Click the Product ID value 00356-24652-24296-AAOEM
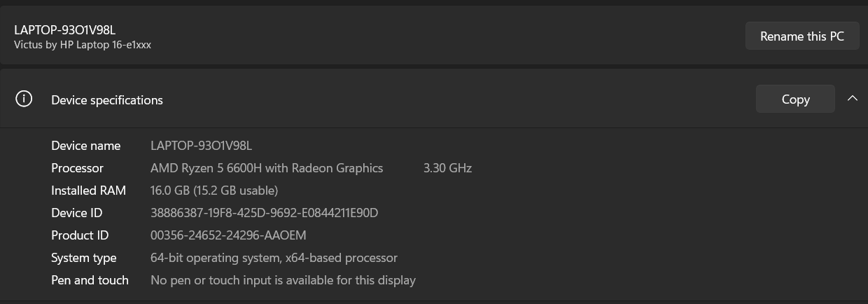The height and width of the screenshot is (304, 868). [x=228, y=235]
